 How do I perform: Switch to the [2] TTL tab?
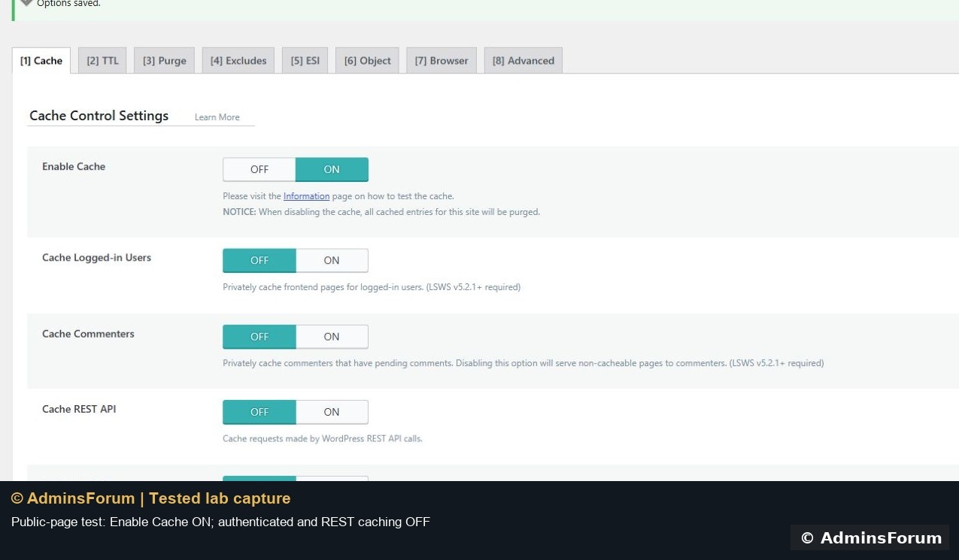click(102, 61)
